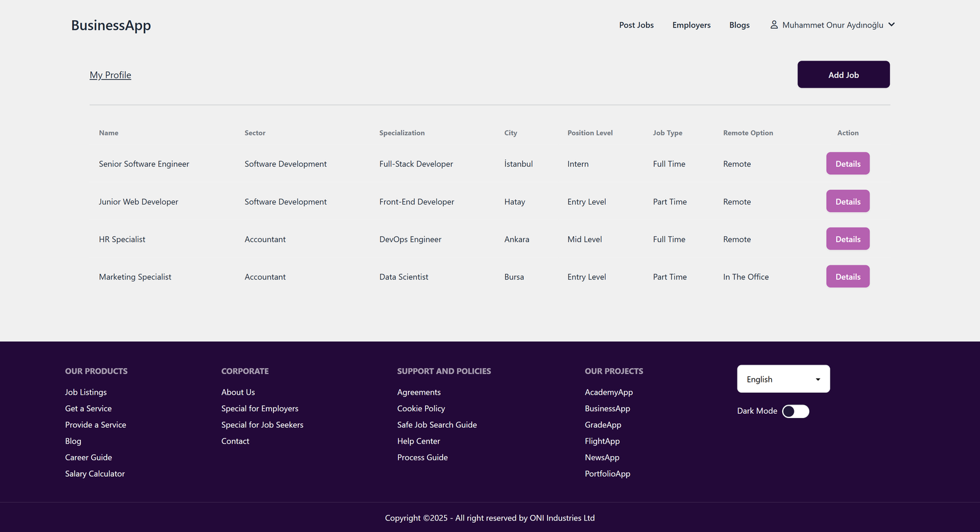Click the BusinessApp logo in header

click(111, 26)
